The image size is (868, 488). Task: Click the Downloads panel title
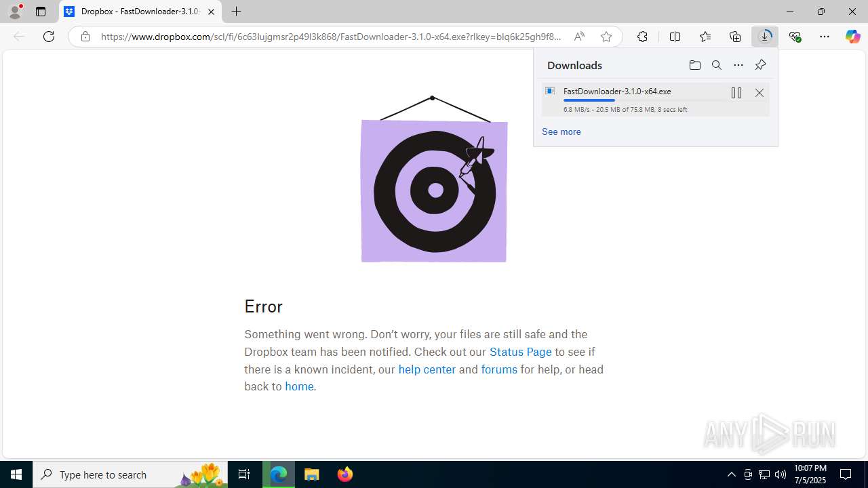coord(574,65)
